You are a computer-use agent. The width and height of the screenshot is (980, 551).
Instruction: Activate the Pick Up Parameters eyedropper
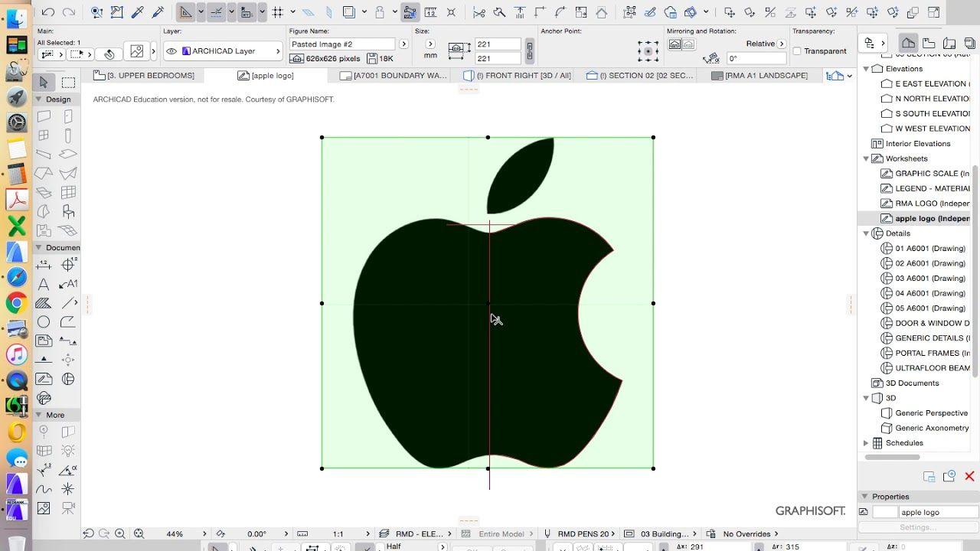point(138,11)
